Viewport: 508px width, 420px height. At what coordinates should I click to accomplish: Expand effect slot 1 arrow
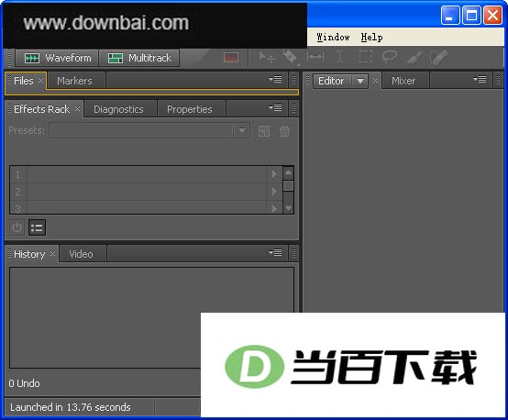[x=274, y=174]
